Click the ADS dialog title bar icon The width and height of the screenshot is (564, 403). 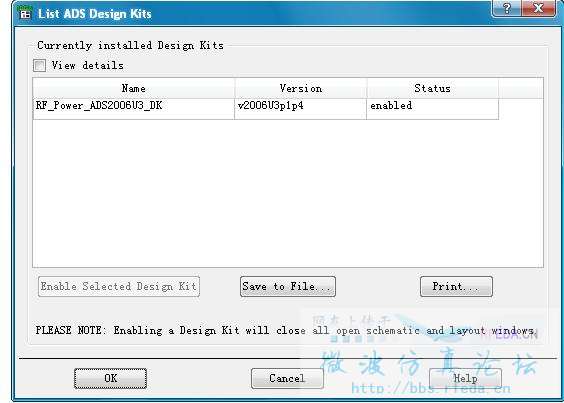[25, 13]
